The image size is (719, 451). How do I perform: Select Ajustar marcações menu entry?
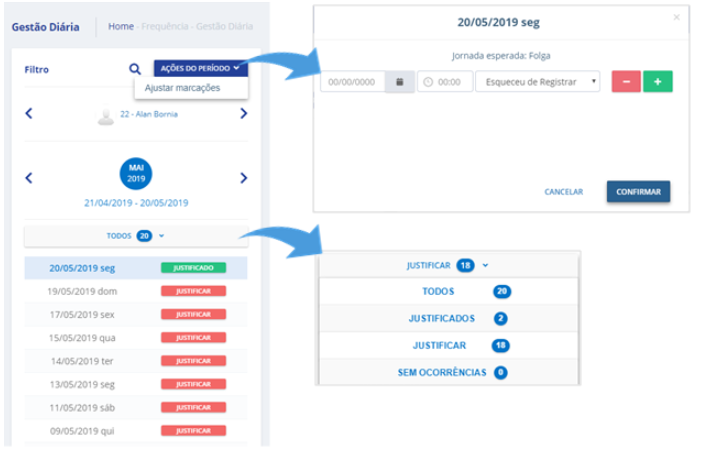(183, 88)
